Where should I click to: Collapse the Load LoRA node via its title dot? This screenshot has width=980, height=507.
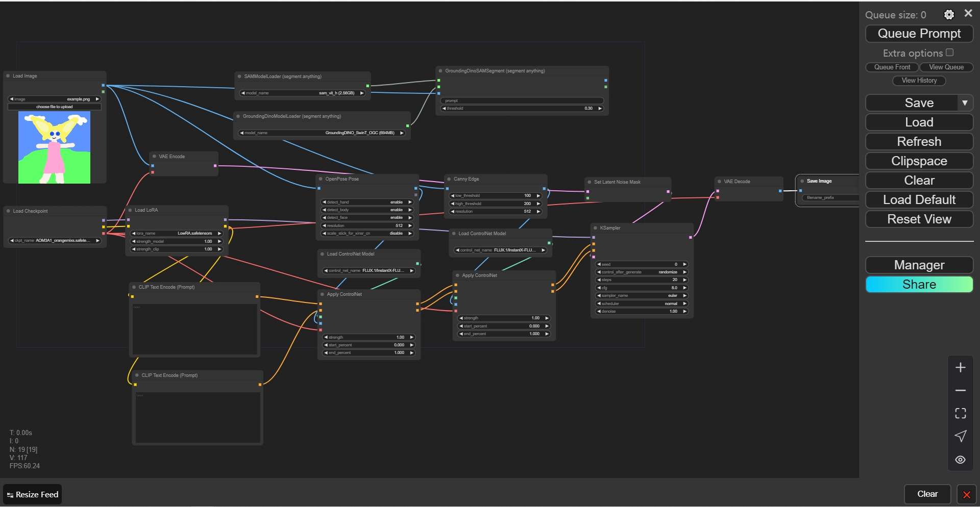[x=130, y=210]
